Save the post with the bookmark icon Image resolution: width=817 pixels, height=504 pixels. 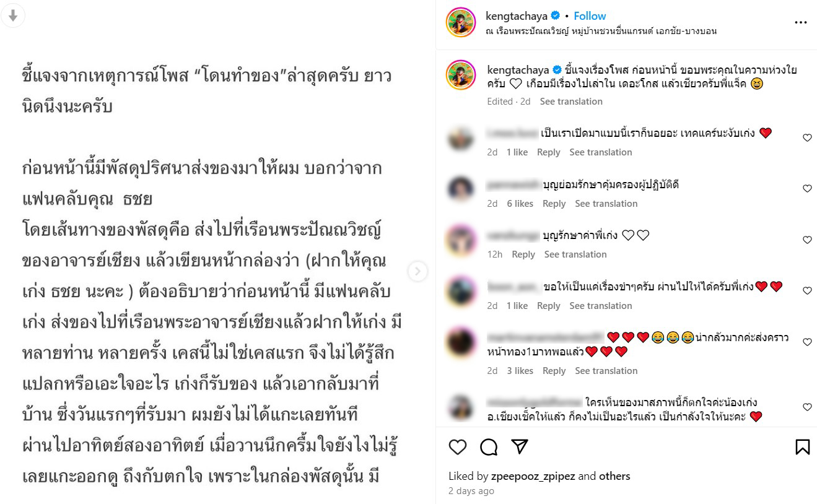coord(802,447)
